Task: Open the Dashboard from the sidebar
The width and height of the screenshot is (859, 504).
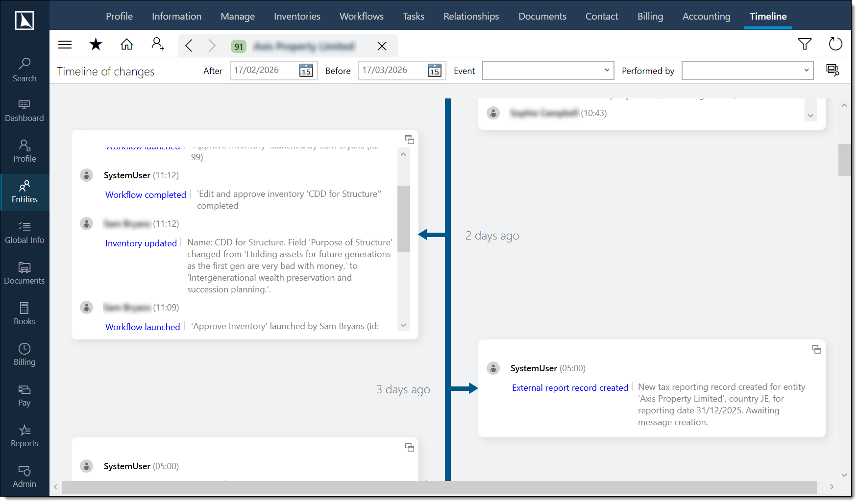Action: [24, 110]
